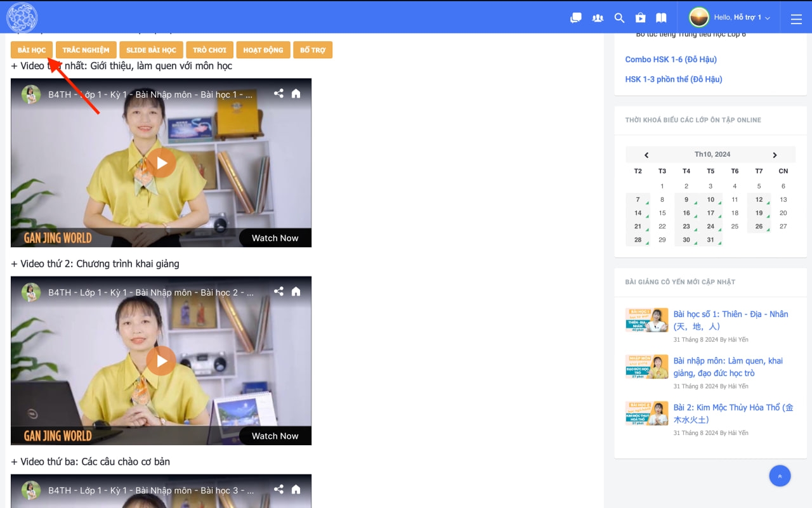Open the chat messages icon in header

(x=576, y=18)
